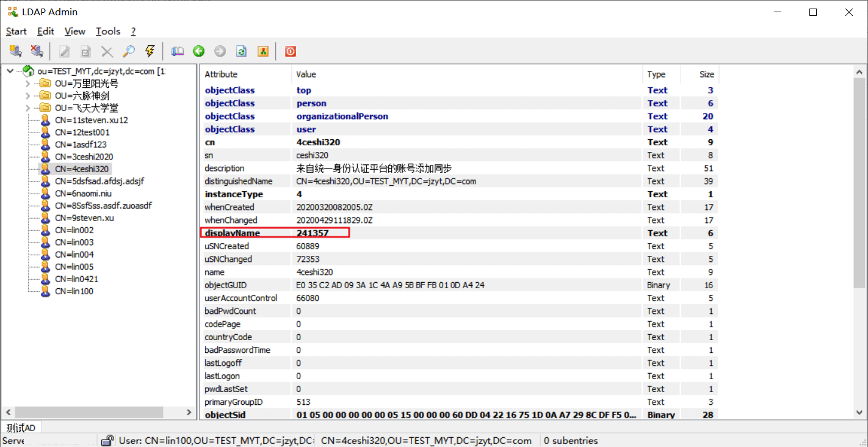Open the Tools menu
The width and height of the screenshot is (868, 447).
point(108,31)
